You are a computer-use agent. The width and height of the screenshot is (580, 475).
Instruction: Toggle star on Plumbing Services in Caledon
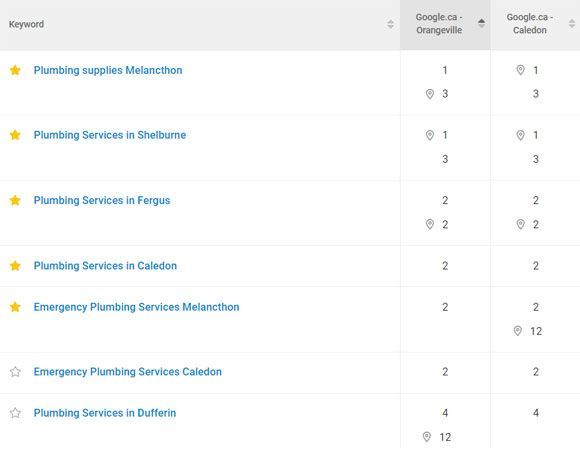point(15,266)
